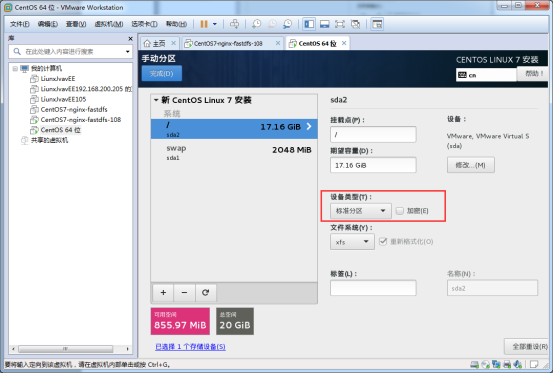The height and width of the screenshot is (373, 553).
Task: Click the network adapter status bar icon
Action: (x=497, y=365)
